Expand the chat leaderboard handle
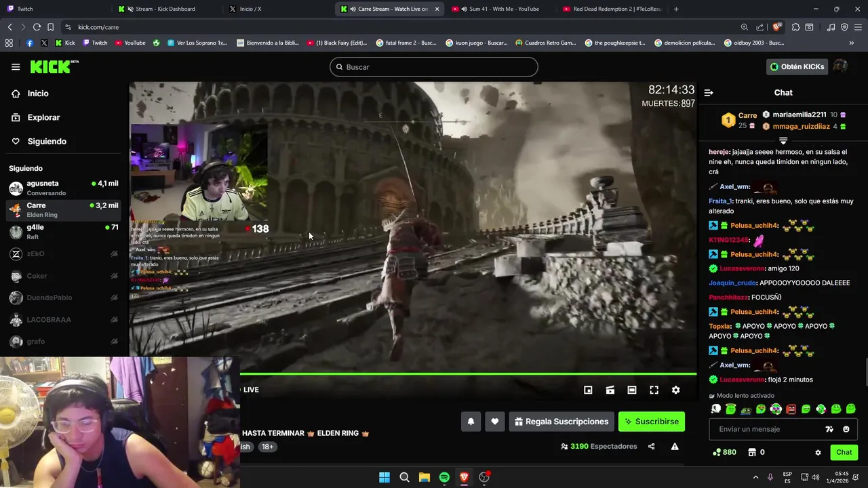 (x=783, y=140)
